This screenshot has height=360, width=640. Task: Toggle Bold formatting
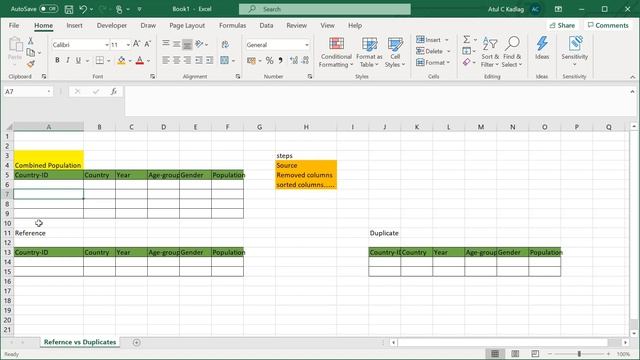point(57,60)
